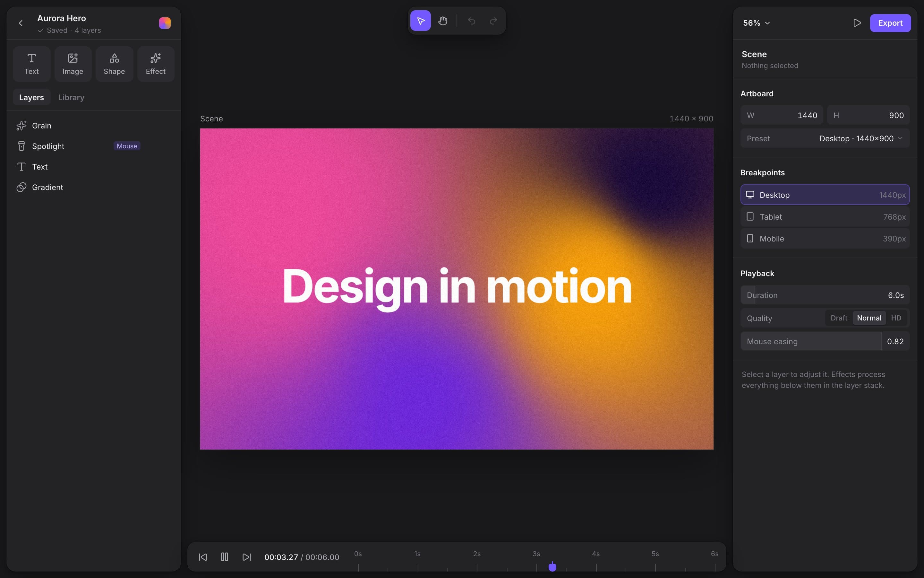Set quality to Draft
924x578 pixels.
coord(839,318)
